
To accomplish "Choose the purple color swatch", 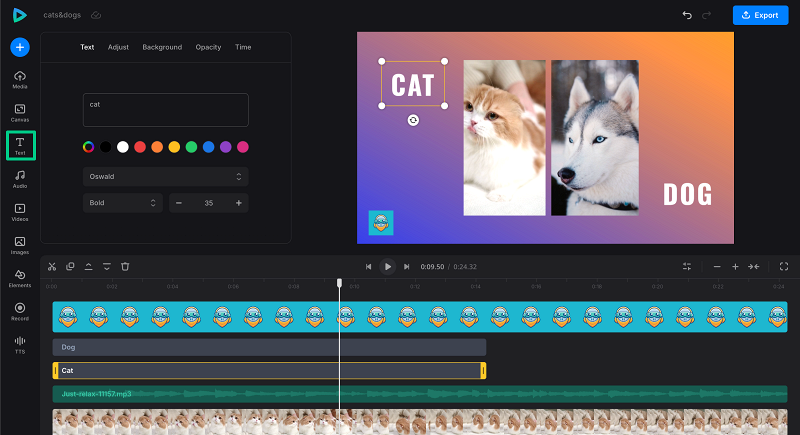I will pyautogui.click(x=226, y=147).
